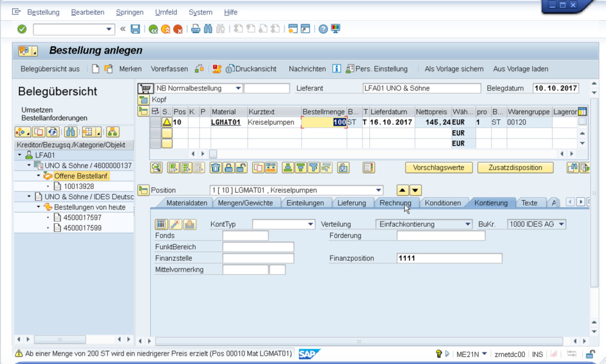Click the trash can delete item icon
The height and width of the screenshot is (364, 606).
pos(215,168)
